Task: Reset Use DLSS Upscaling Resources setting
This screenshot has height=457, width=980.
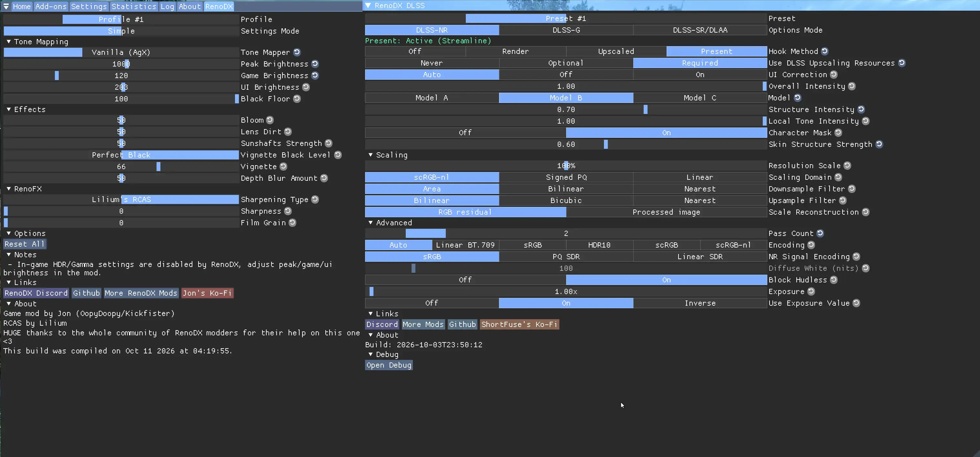Action: (902, 63)
